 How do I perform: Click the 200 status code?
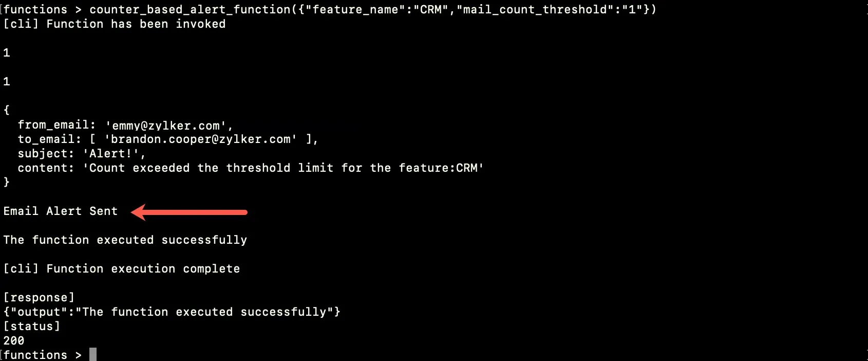click(x=14, y=340)
